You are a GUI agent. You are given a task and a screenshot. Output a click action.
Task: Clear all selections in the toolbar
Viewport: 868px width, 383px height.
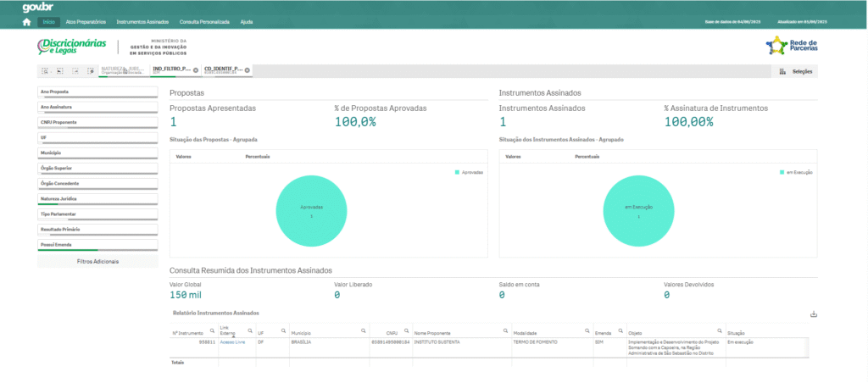click(90, 71)
